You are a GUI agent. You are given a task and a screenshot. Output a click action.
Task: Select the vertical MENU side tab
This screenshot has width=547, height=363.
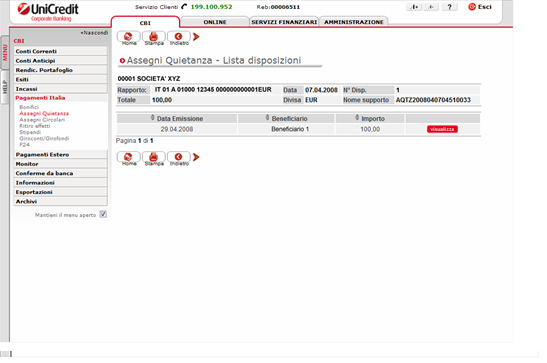5,52
